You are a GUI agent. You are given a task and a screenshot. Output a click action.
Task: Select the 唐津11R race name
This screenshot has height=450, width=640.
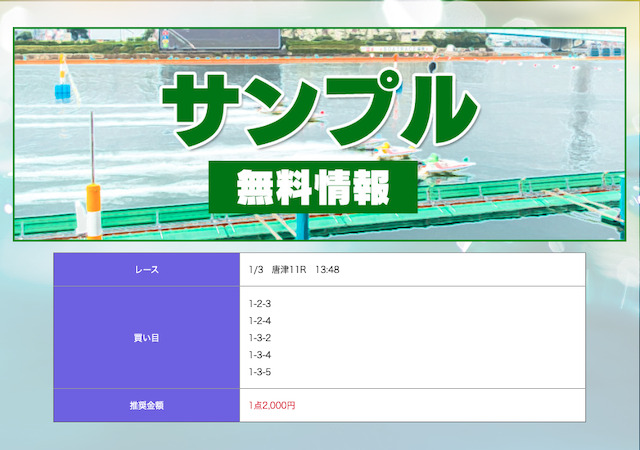point(290,270)
